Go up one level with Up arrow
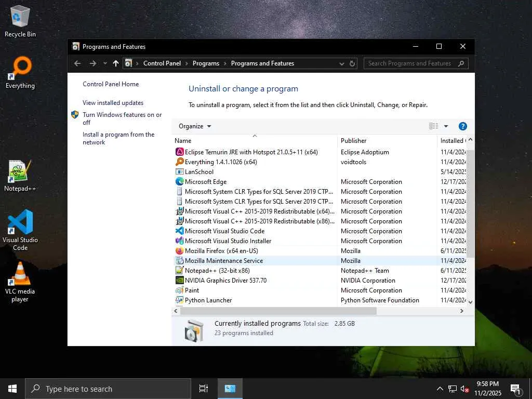Image resolution: width=532 pixels, height=399 pixels. click(x=116, y=63)
